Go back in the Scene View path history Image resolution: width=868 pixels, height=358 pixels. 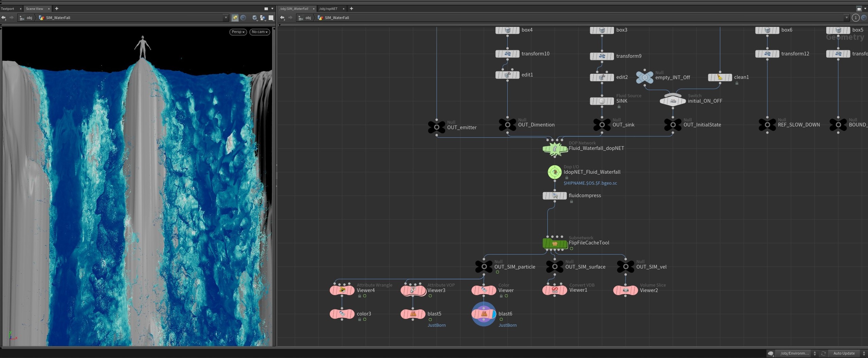tap(4, 18)
